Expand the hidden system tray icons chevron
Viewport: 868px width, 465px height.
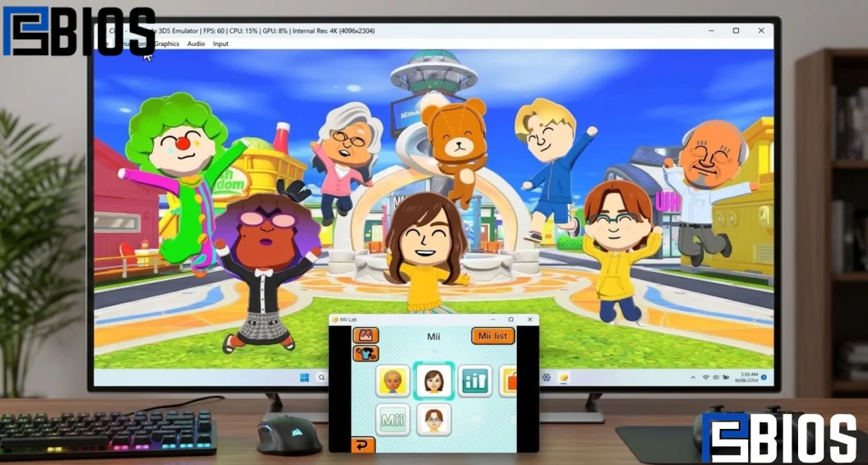[x=693, y=377]
